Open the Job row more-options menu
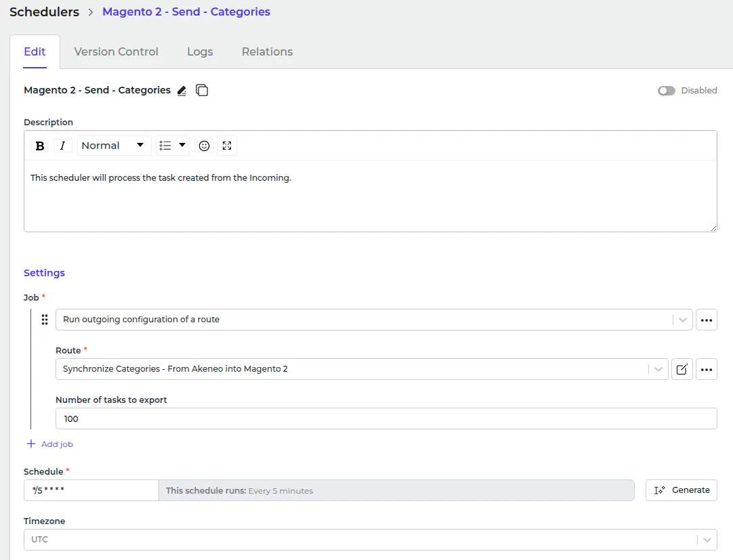The height and width of the screenshot is (560, 733). (x=707, y=320)
